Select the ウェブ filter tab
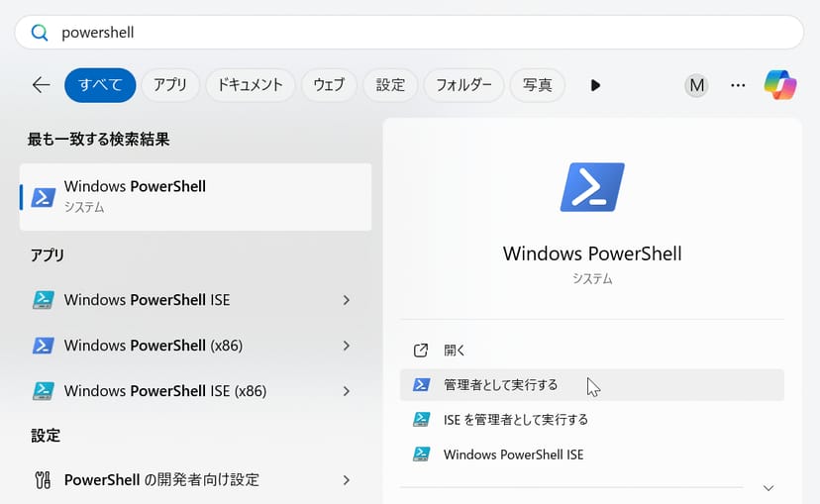This screenshot has width=820, height=504. point(329,85)
